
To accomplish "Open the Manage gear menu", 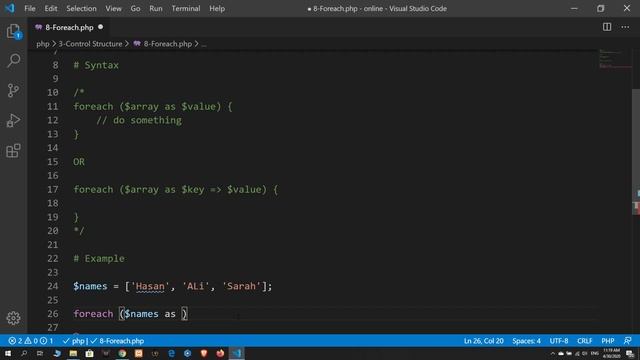I will (x=13, y=318).
